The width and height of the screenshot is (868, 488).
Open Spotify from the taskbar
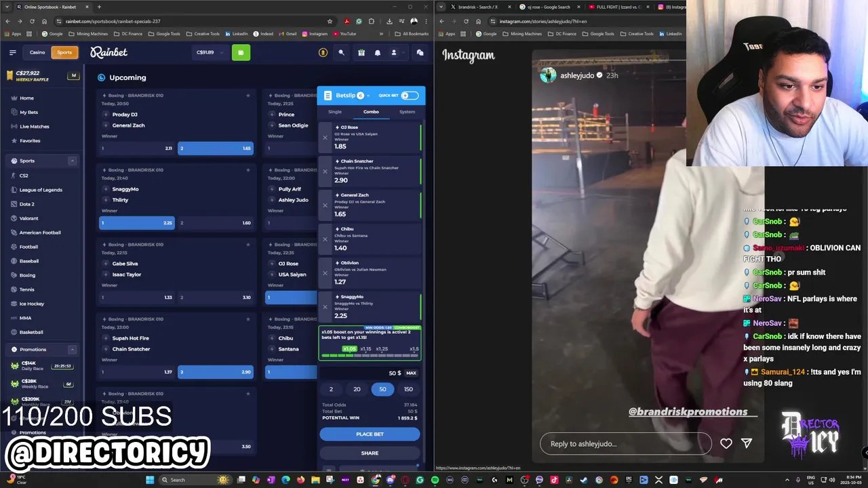435,480
